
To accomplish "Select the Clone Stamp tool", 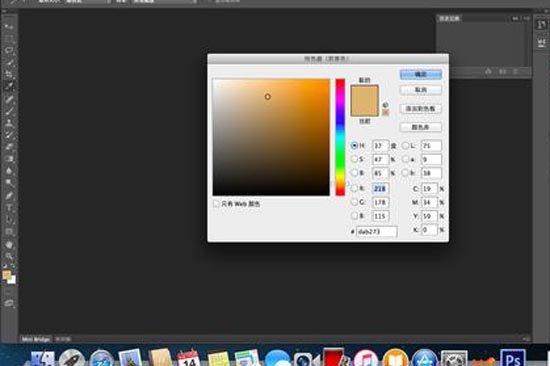I will pyautogui.click(x=9, y=123).
